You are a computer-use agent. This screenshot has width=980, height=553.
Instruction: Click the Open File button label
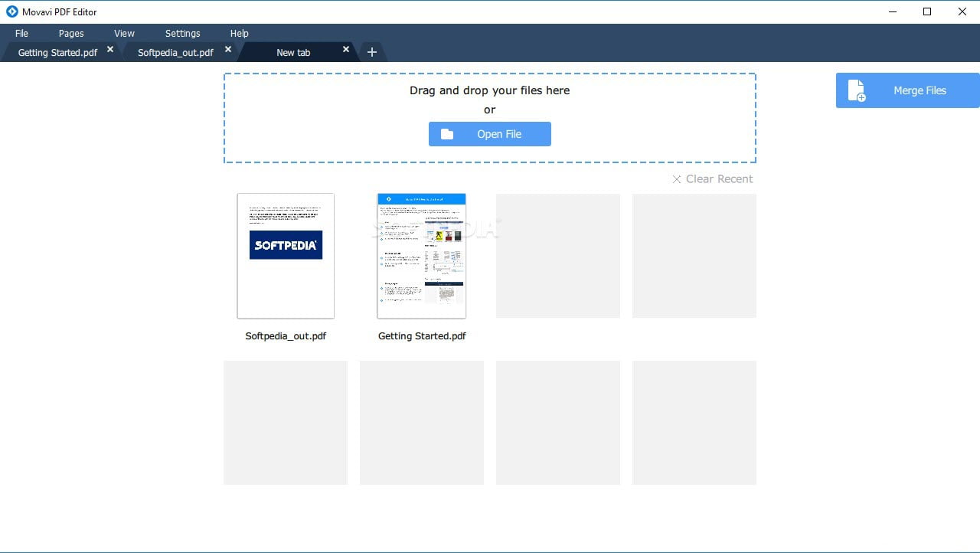(x=499, y=134)
